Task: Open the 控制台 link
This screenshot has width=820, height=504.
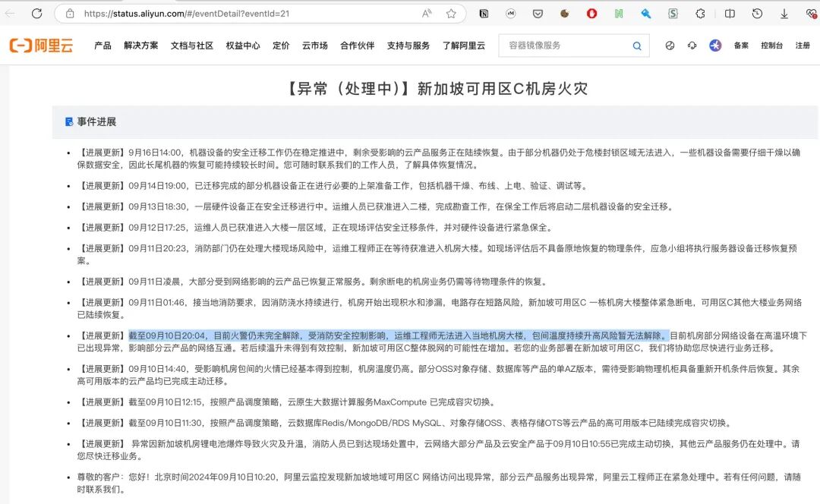Action: tap(772, 46)
